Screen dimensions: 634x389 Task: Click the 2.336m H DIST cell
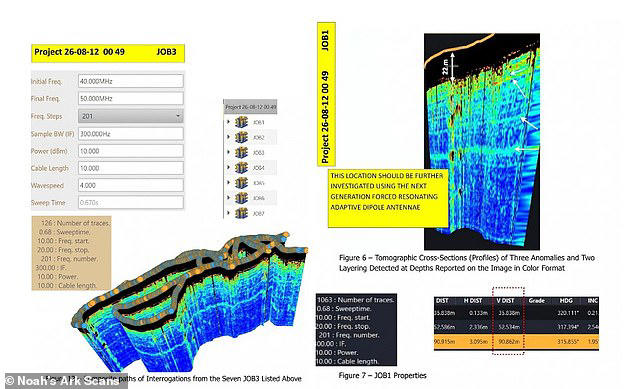(x=479, y=327)
